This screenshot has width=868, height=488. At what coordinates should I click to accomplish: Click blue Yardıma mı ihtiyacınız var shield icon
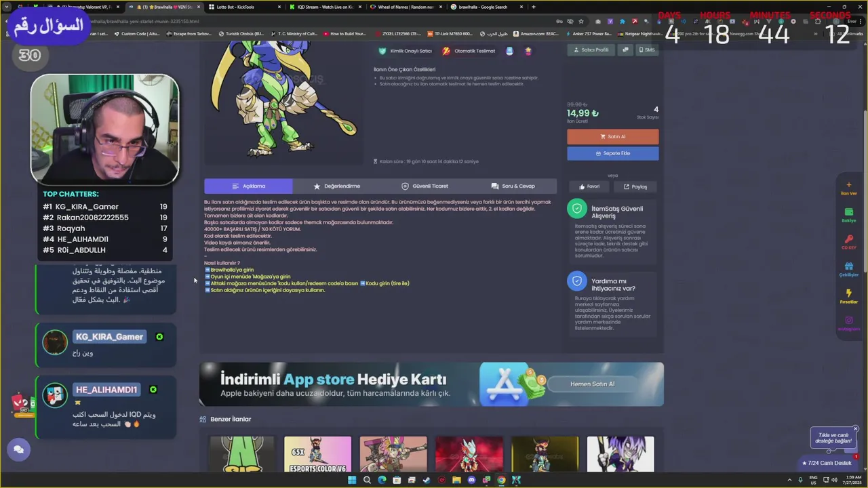[x=577, y=281]
